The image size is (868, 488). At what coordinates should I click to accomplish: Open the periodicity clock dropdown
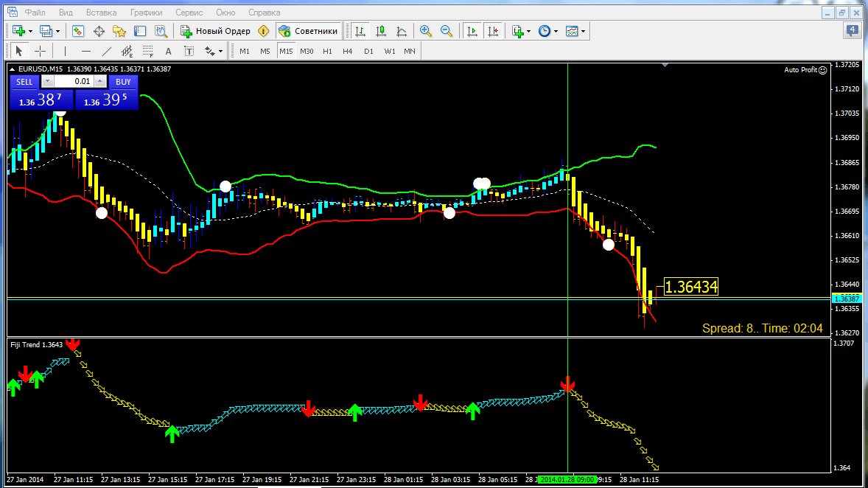[x=555, y=31]
